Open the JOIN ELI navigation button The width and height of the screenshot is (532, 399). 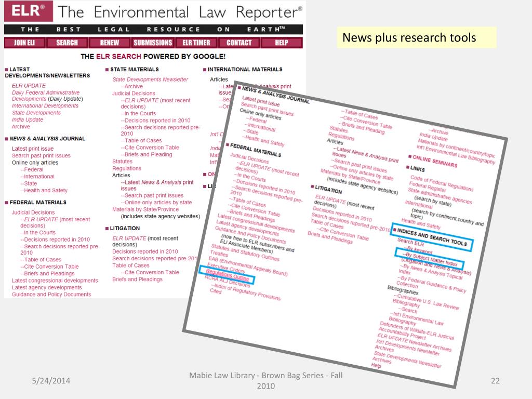click(24, 43)
